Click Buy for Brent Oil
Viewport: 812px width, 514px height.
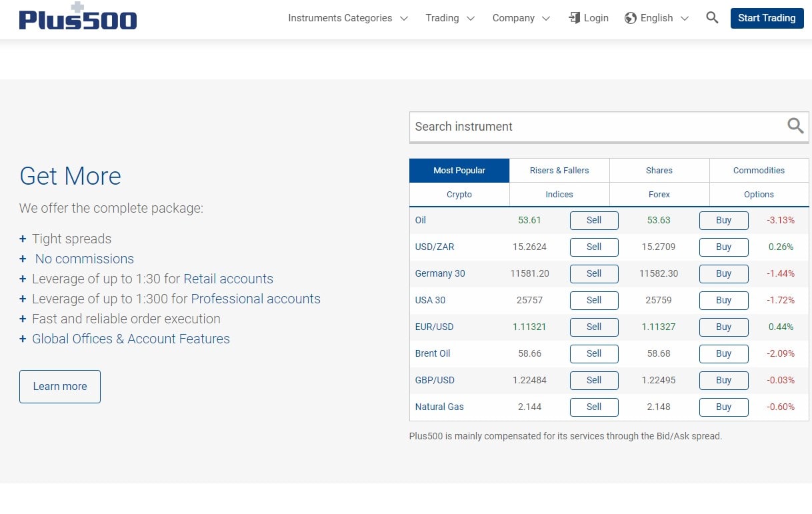pyautogui.click(x=724, y=354)
